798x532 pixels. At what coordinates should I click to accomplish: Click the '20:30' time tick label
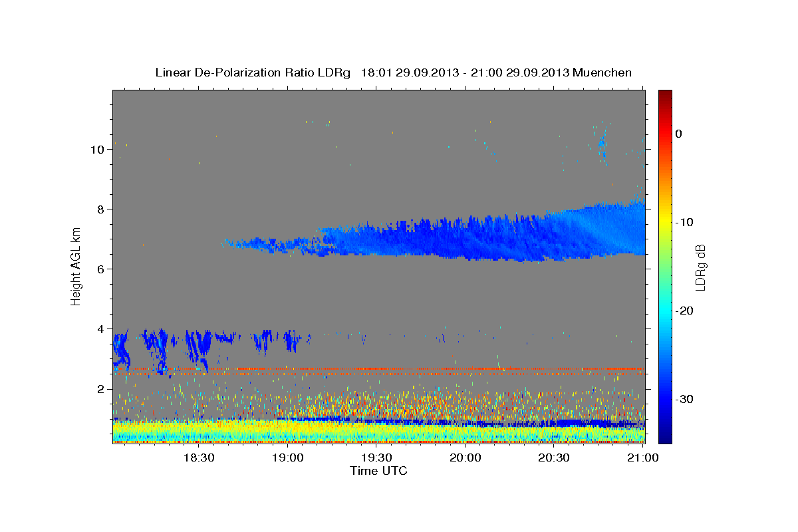(x=554, y=458)
